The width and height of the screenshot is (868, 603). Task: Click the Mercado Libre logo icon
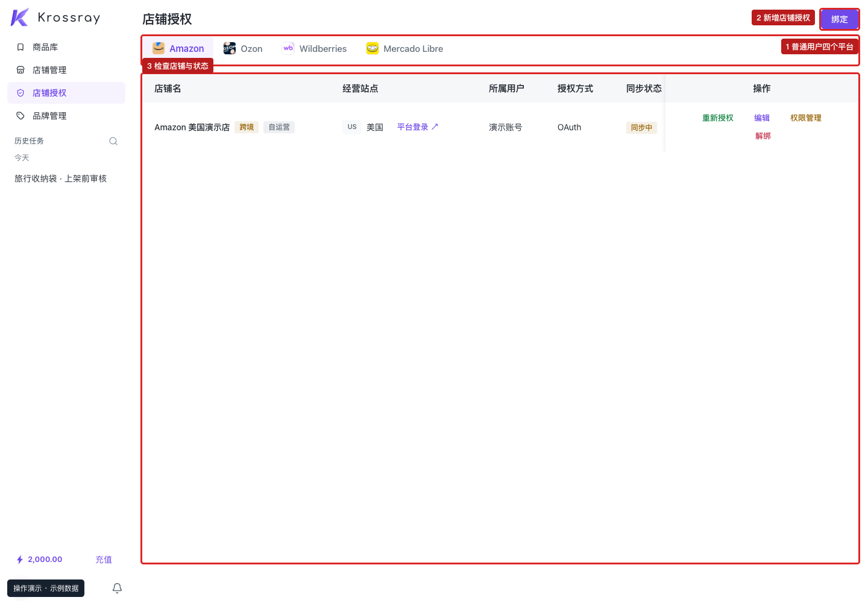(x=373, y=48)
